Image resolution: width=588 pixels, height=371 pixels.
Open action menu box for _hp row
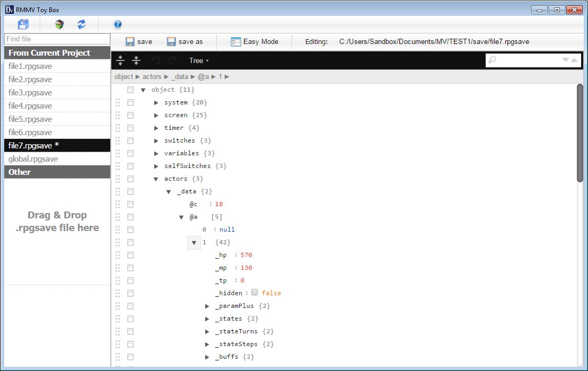tap(130, 255)
